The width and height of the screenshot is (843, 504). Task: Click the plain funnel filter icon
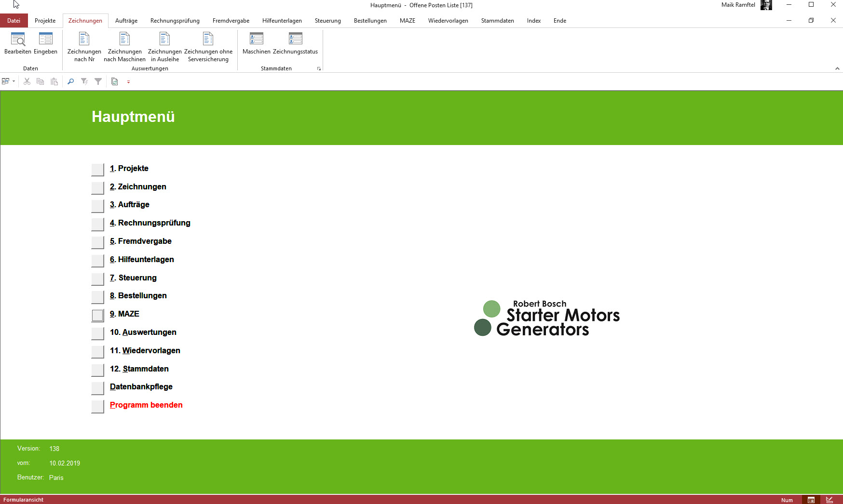coord(98,81)
